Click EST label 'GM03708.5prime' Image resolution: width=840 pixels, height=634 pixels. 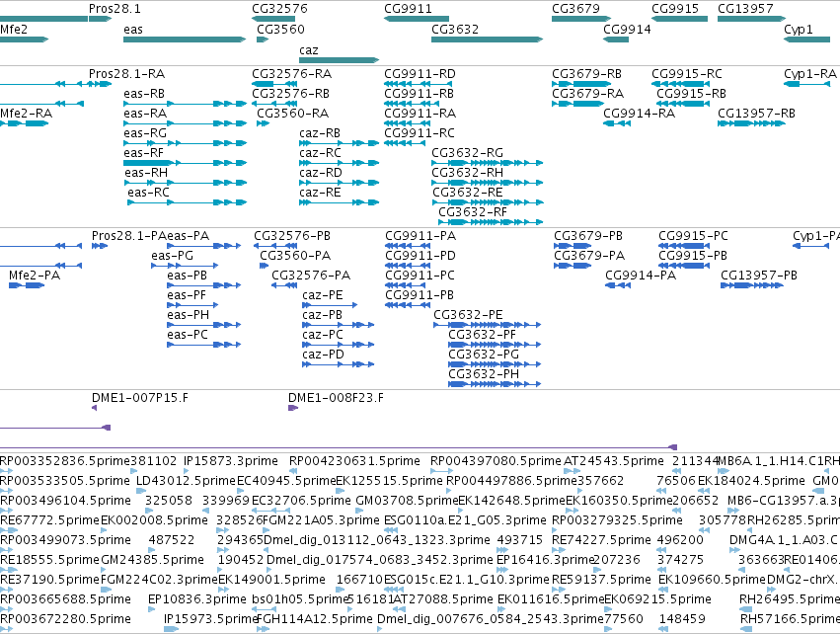(x=407, y=501)
